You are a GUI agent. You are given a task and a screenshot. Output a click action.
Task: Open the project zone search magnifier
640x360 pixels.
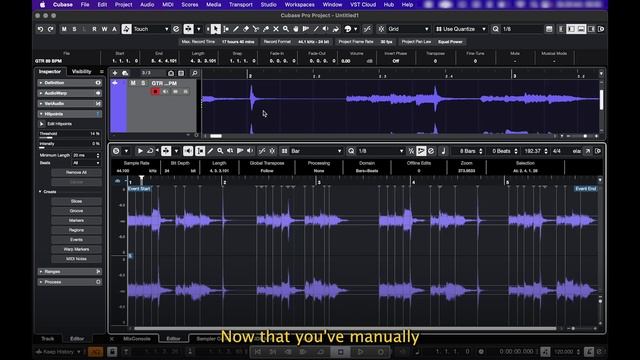click(195, 73)
